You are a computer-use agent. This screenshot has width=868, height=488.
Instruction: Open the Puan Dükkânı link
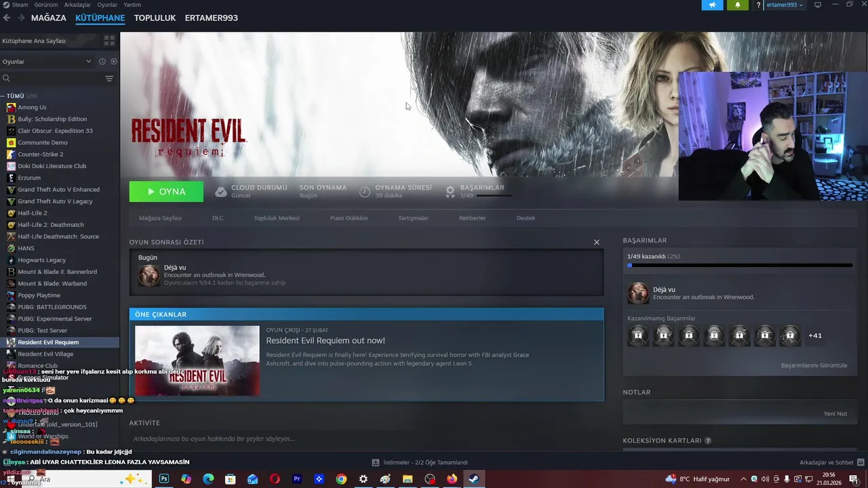[x=349, y=218]
